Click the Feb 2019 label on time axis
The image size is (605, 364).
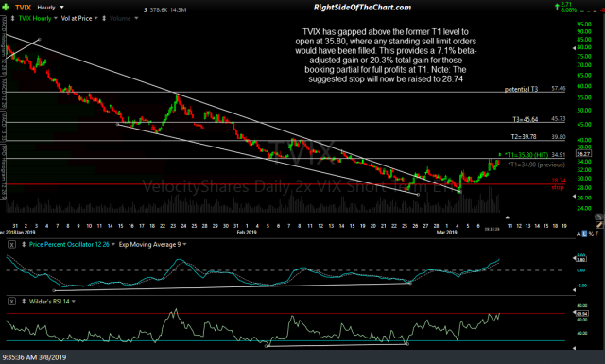click(247, 232)
